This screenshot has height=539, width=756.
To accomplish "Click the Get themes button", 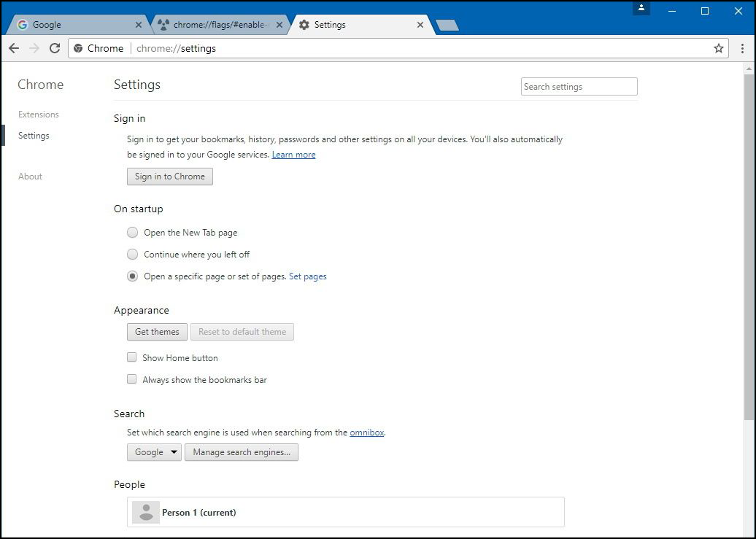I will tap(157, 332).
